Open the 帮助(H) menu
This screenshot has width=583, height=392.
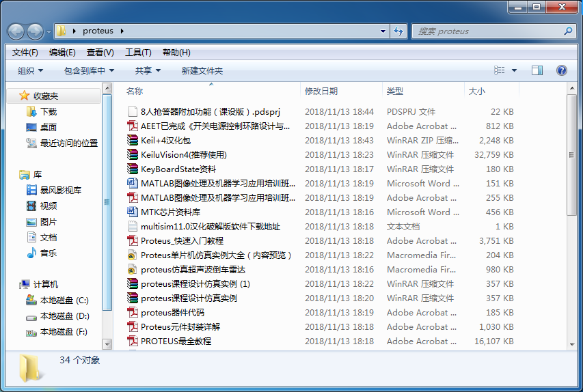176,53
